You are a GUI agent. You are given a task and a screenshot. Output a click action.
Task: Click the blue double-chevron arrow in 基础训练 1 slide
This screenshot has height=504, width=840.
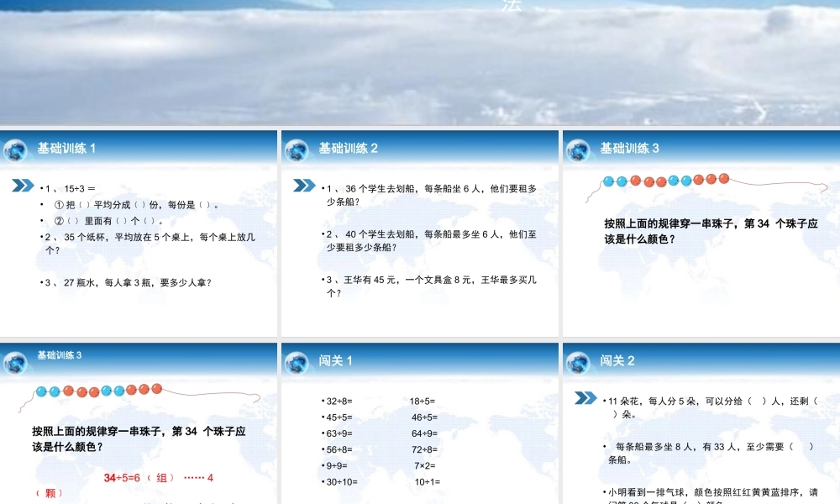tap(23, 186)
